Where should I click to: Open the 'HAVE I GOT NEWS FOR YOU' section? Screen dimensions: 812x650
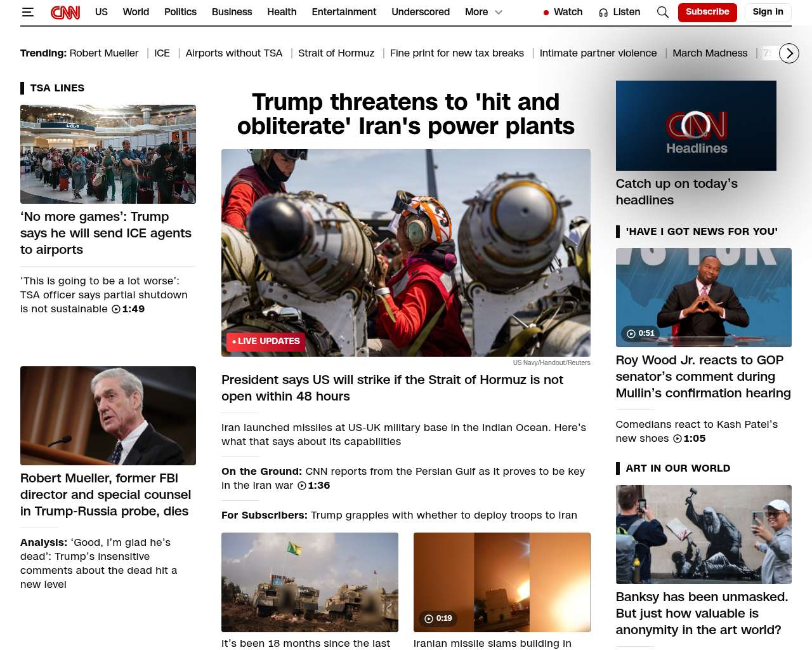702,232
